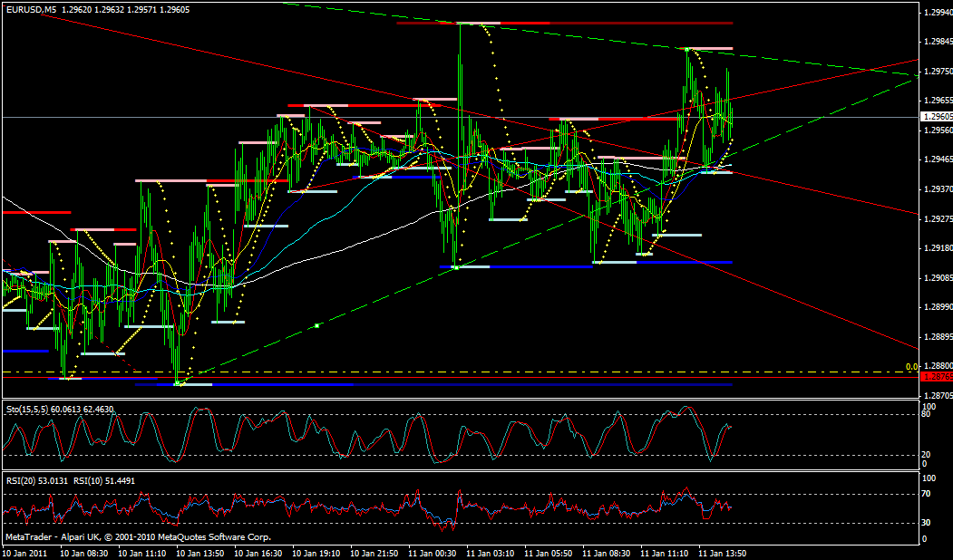The image size is (953, 560).
Task: Select the Fibonacci 0.0 level label
Action: (912, 366)
